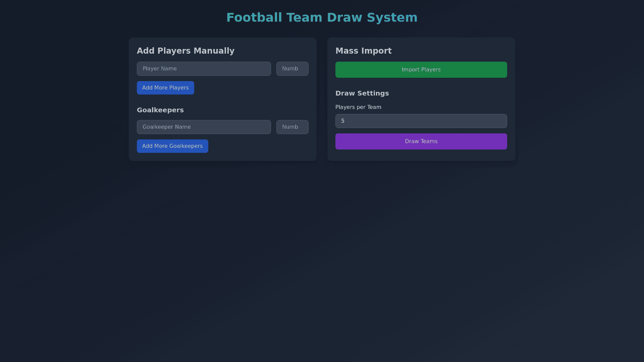Image resolution: width=644 pixels, height=362 pixels.
Task: Click the Players per Team label
Action: [358, 107]
